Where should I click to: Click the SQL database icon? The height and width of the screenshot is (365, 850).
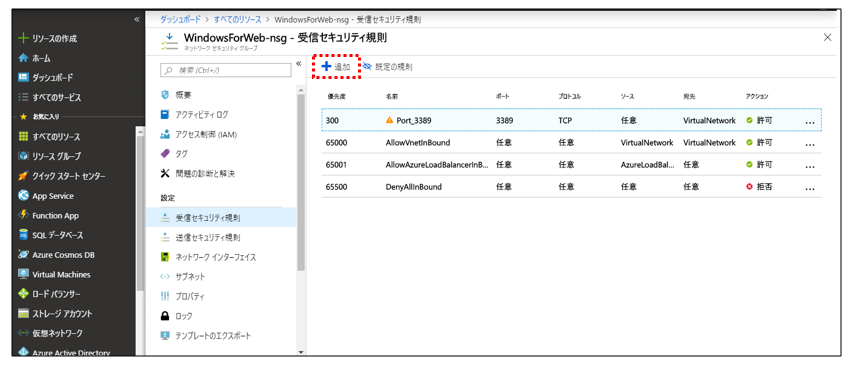(23, 235)
